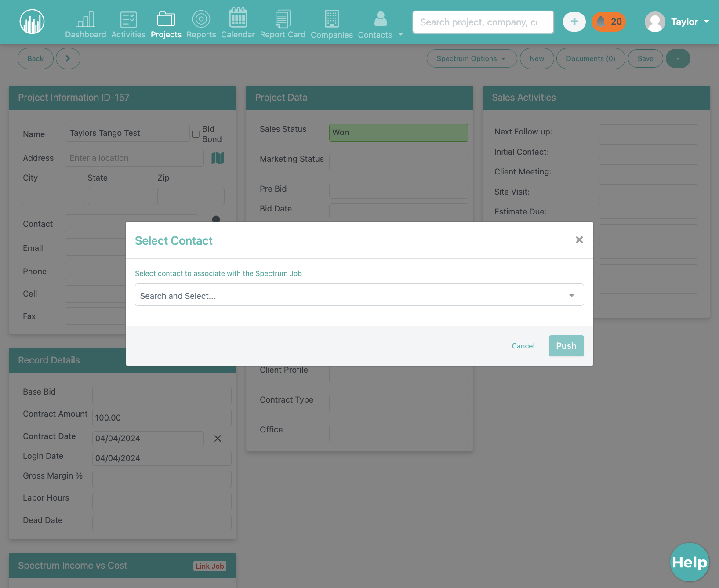Screen dimensions: 719x588
Task: Click the Marketing Status field
Action: (x=399, y=163)
